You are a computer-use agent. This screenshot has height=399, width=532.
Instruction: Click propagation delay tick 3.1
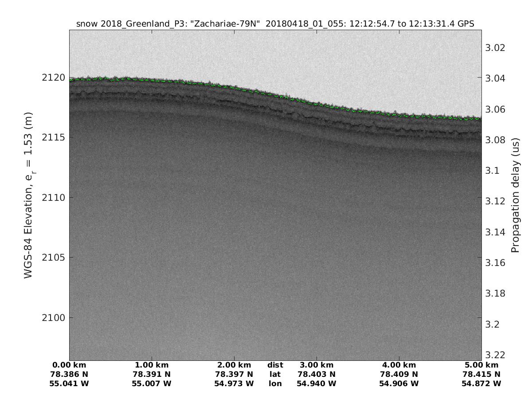[493, 171]
